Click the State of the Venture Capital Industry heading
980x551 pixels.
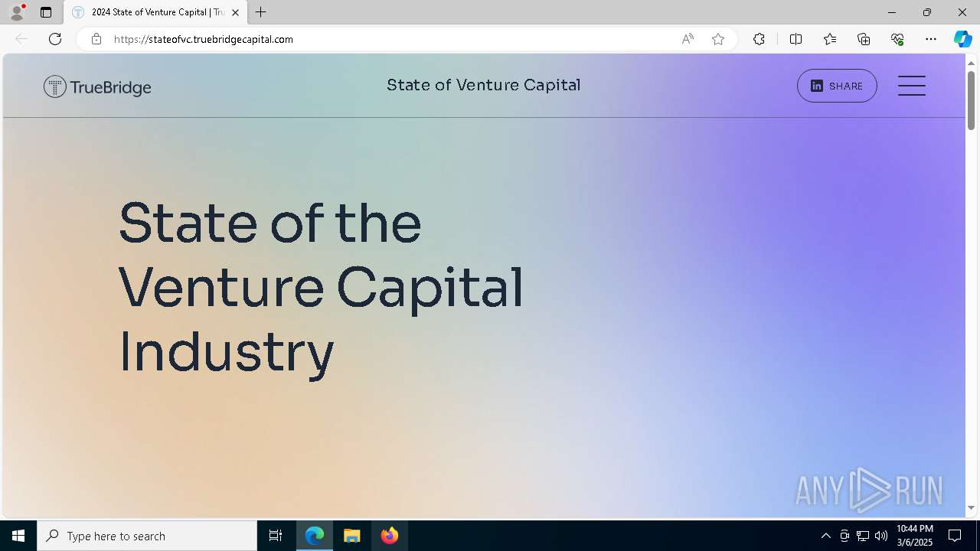(x=321, y=288)
